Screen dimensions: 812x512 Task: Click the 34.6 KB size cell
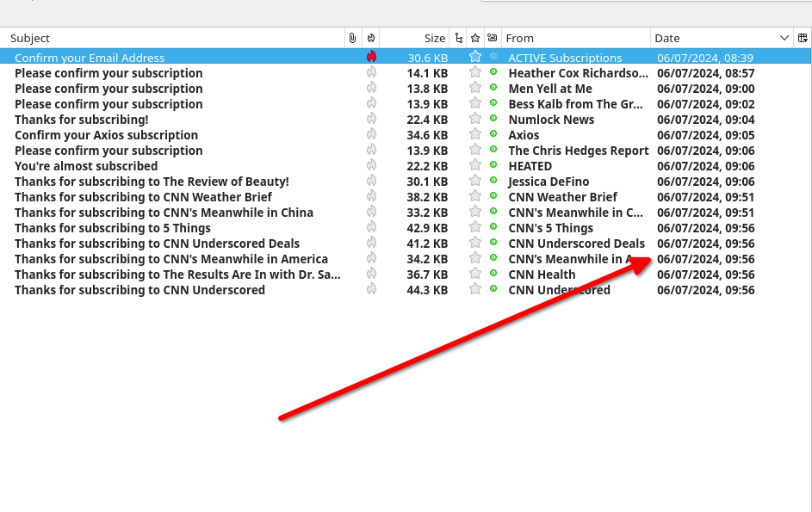[427, 135]
